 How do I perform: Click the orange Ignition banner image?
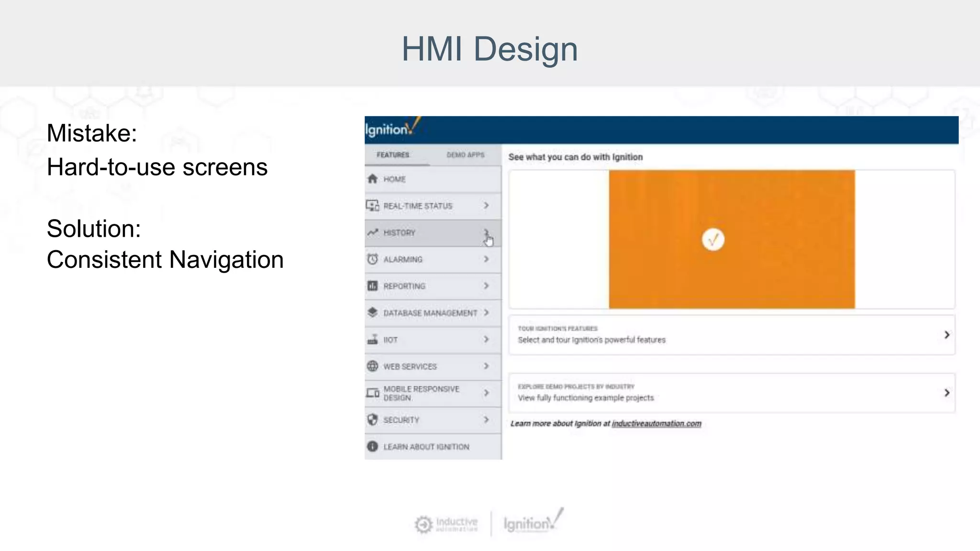[x=732, y=239]
